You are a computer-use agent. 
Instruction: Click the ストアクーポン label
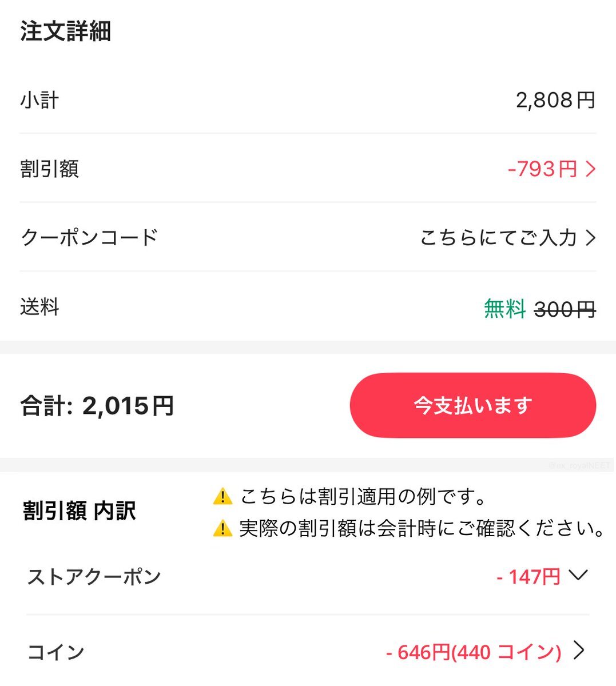[x=94, y=577]
